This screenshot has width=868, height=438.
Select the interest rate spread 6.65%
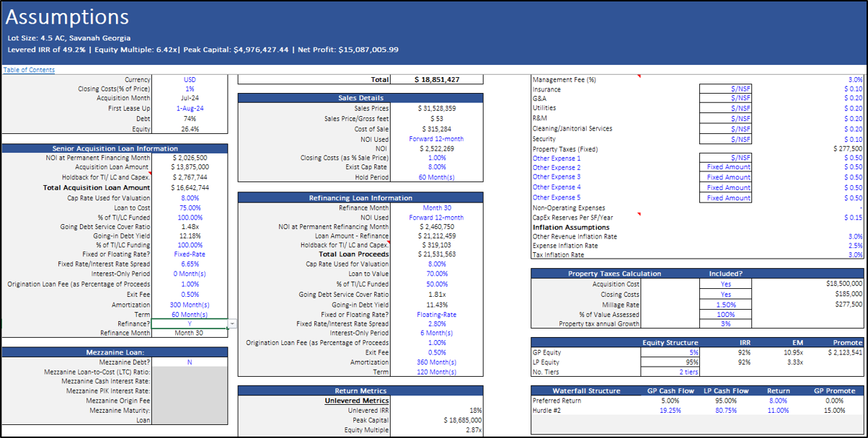click(190, 264)
